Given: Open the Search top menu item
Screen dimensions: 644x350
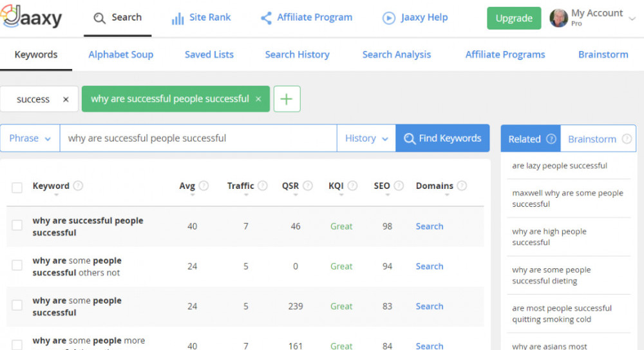Looking at the screenshot, I should [x=117, y=17].
